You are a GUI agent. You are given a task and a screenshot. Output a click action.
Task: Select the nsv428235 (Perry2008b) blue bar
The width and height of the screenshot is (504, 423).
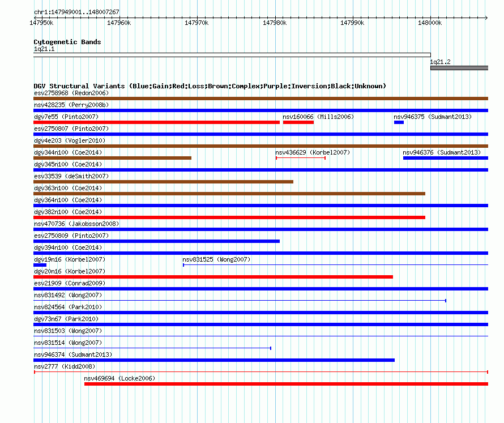pos(260,110)
